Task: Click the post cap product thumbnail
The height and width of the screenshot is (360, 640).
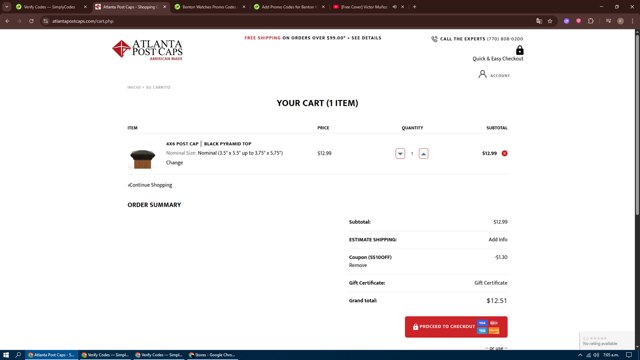Action: pyautogui.click(x=142, y=159)
